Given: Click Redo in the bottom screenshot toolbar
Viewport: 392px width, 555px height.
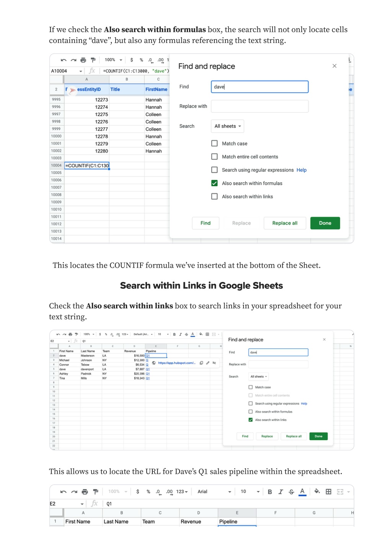Looking at the screenshot, I should [x=74, y=492].
